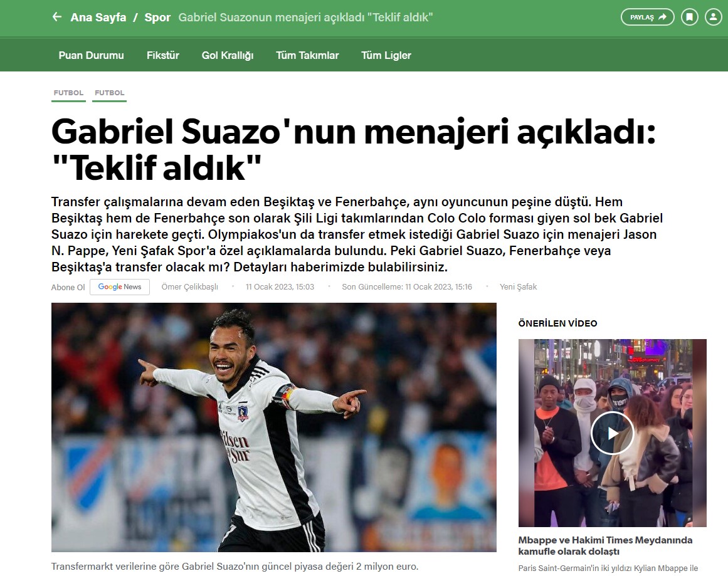Click the back arrow icon
This screenshot has height=576, width=728.
click(x=56, y=17)
